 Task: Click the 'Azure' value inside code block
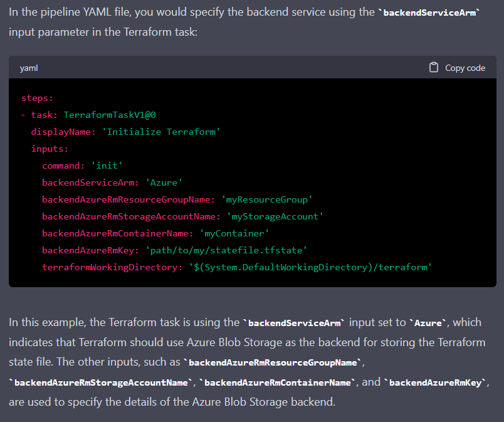pos(164,182)
